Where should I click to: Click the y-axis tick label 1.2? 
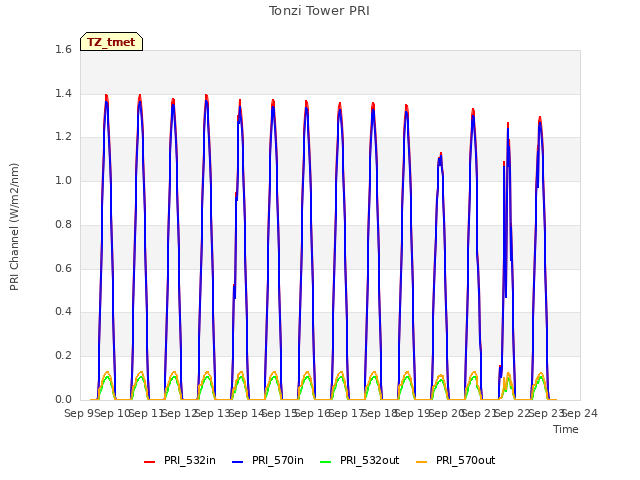coord(63,137)
